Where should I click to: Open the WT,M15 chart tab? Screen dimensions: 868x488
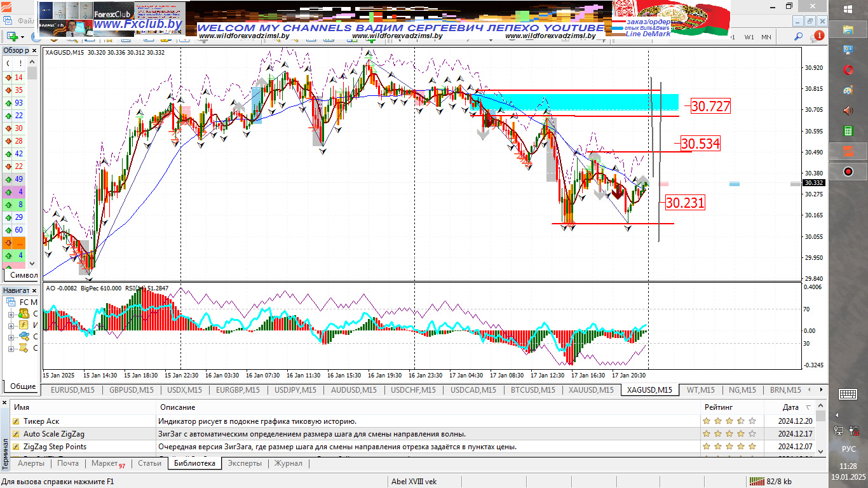[x=700, y=390]
